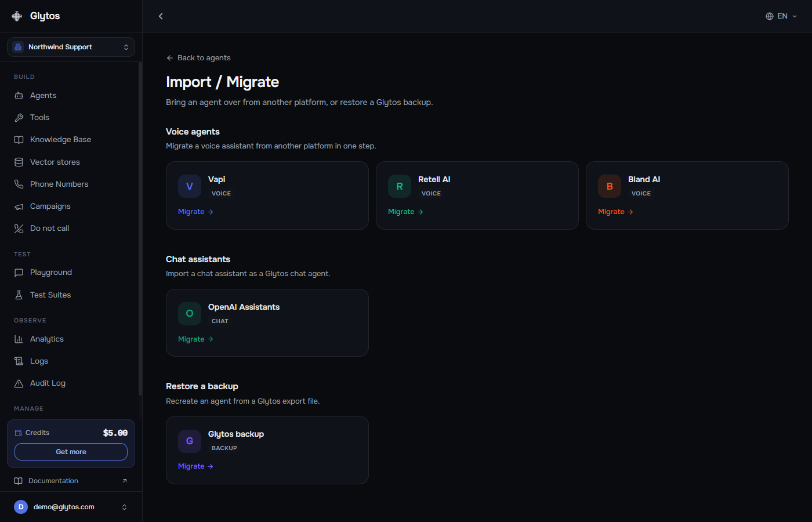Image resolution: width=812 pixels, height=522 pixels.
Task: Go to Analytics page
Action: (x=71, y=339)
